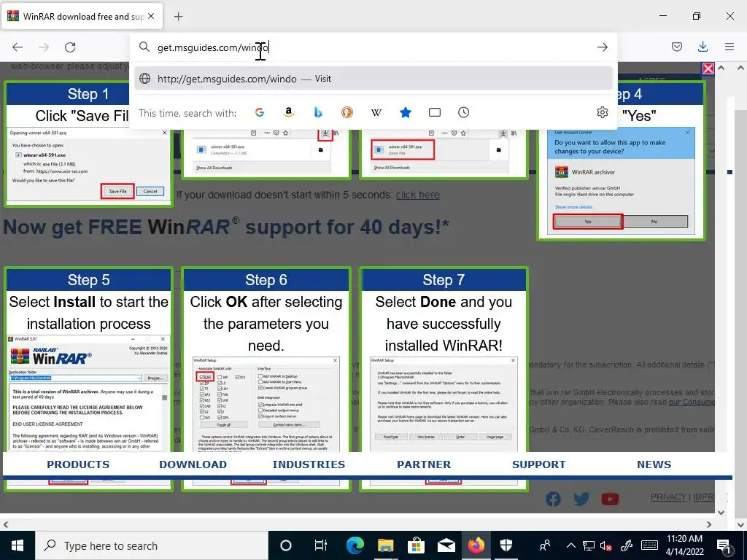747x560 pixels.
Task: Open the WinRAR Facebook page icon
Action: point(553,499)
